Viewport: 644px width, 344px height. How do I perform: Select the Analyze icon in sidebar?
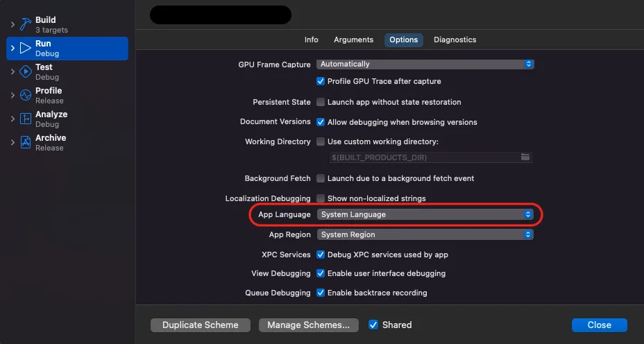(26, 119)
